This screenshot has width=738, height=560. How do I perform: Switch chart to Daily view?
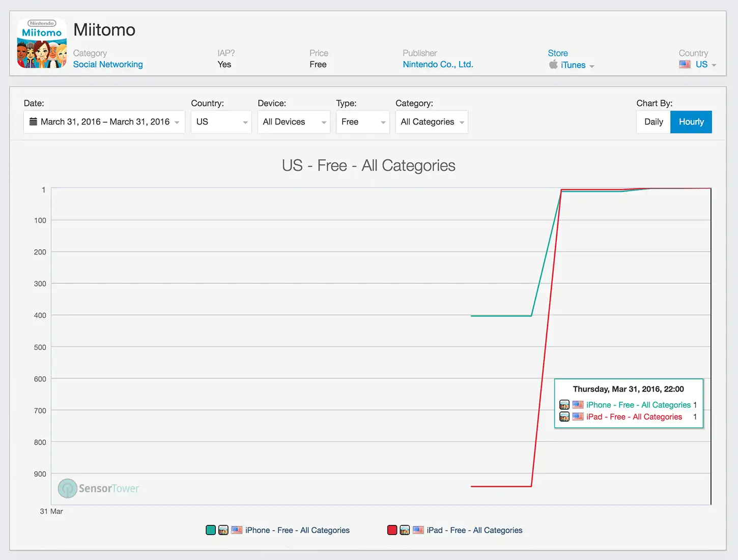(654, 122)
